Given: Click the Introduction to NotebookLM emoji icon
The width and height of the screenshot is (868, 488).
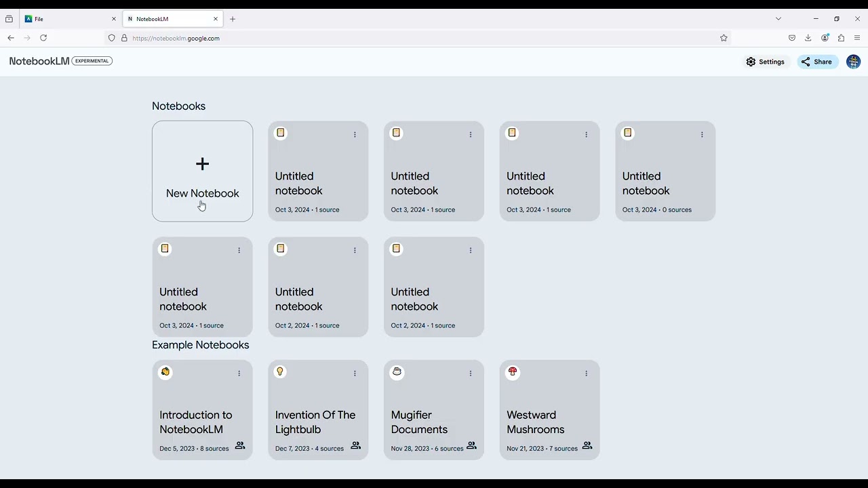Looking at the screenshot, I should coord(165,371).
